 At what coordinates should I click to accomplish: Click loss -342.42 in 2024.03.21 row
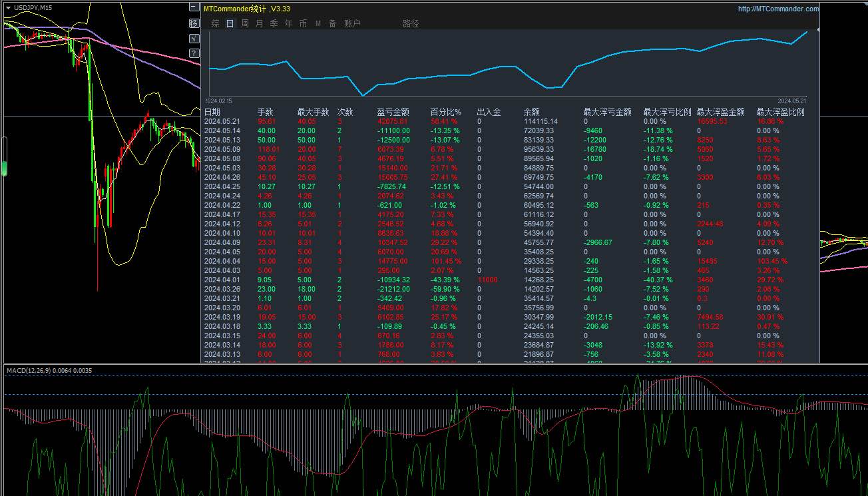click(389, 298)
